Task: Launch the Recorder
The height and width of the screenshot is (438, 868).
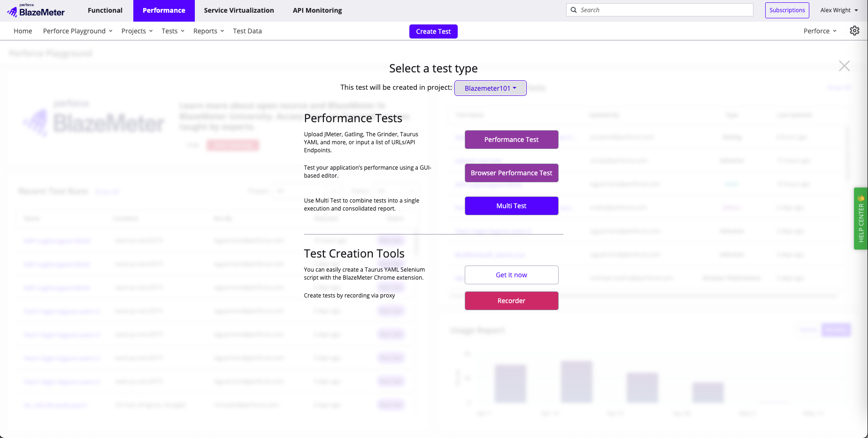Action: point(511,301)
